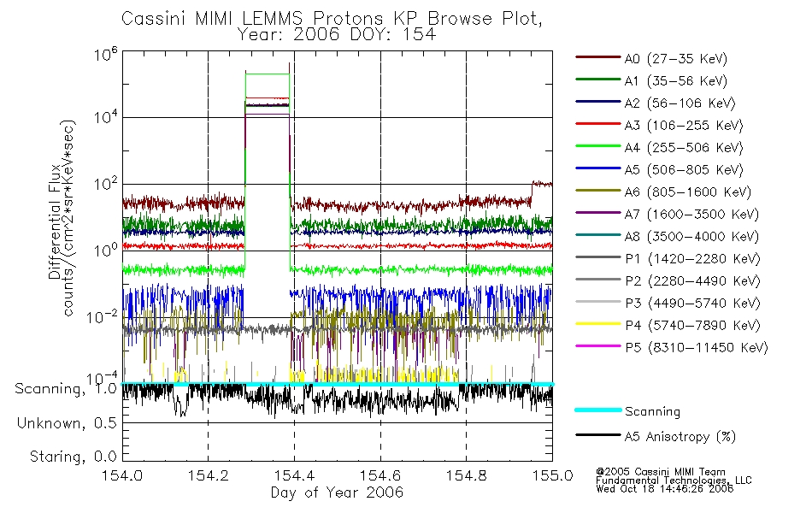Click the A4 (255-506 KeV) legend label
The width and height of the screenshot is (812, 513).
click(x=684, y=148)
